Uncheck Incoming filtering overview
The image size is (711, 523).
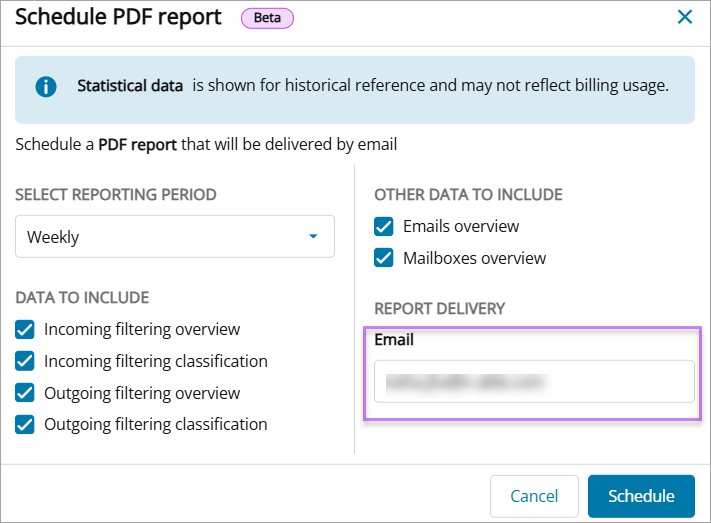coord(26,329)
